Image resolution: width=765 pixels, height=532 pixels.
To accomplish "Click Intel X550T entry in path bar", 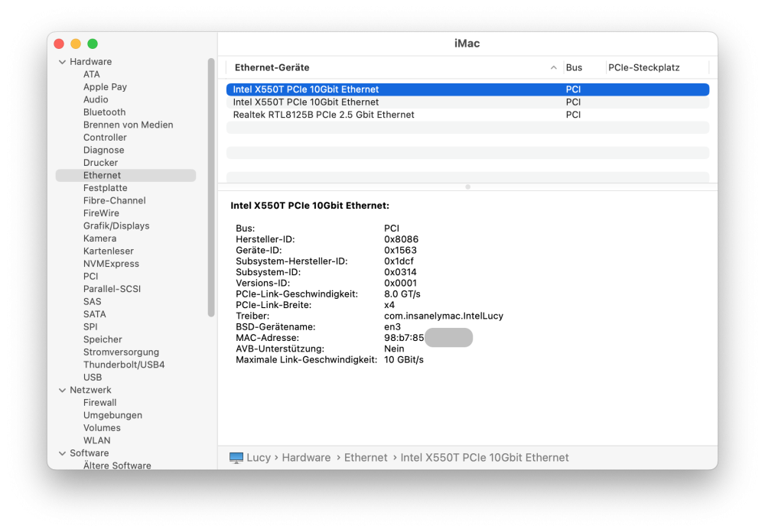I will 484,457.
